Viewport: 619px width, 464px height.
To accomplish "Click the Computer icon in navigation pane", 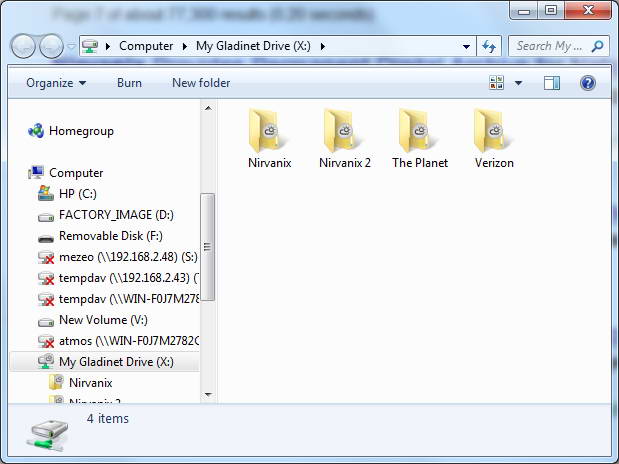I will (36, 173).
